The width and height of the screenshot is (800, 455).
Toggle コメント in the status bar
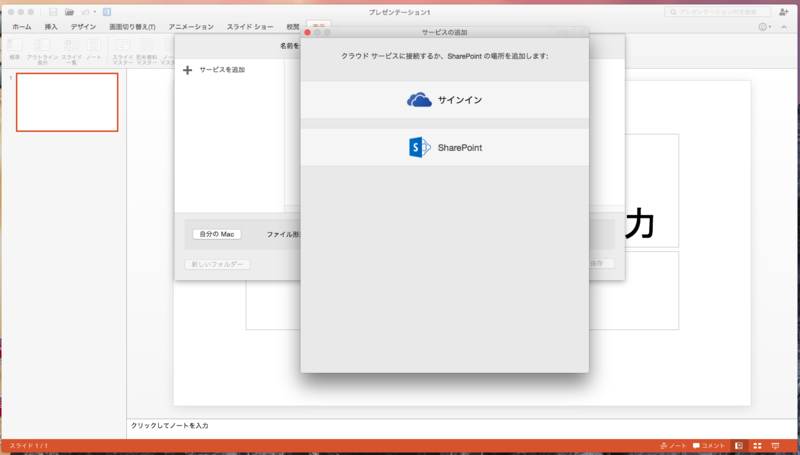tap(709, 446)
